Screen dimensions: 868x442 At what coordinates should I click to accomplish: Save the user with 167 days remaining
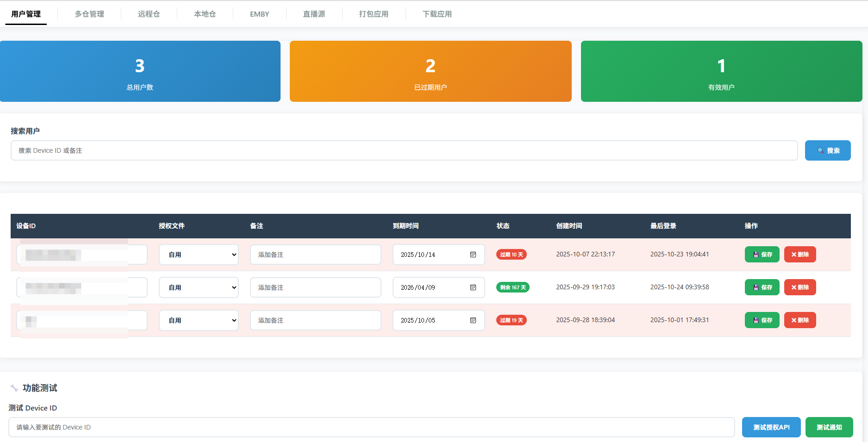[762, 287]
